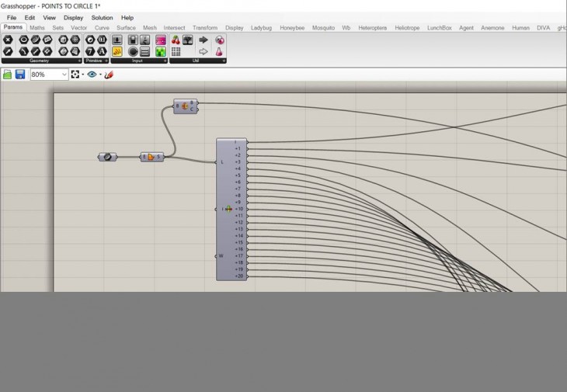Click the List Item component icon on the canvas
Viewport: 567px width, 392px height.
tap(229, 209)
